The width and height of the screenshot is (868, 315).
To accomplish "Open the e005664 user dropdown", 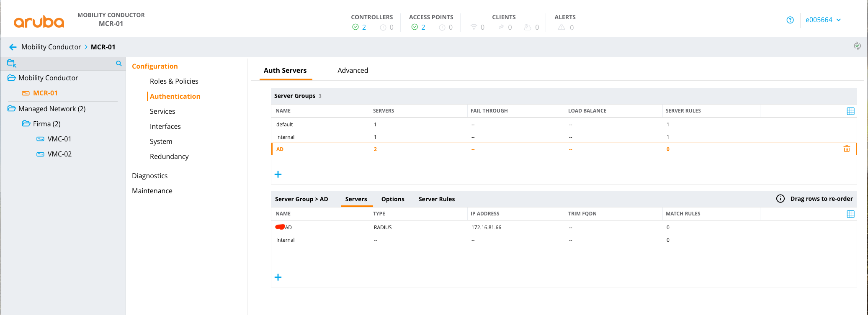I will (x=823, y=20).
